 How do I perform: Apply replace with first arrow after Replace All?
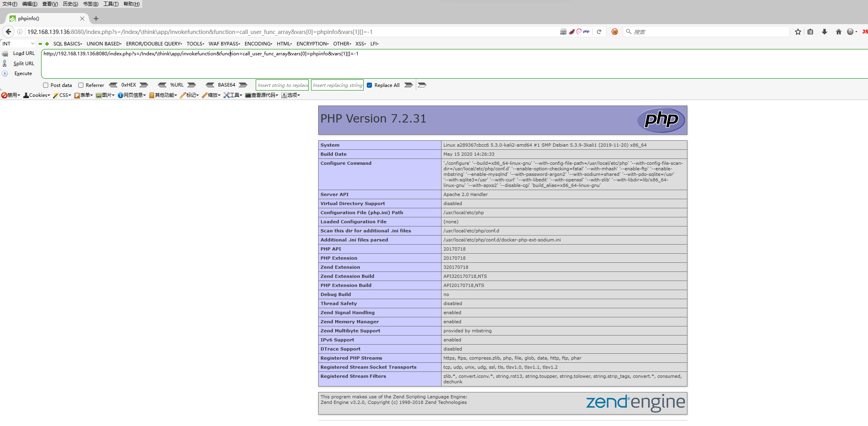click(408, 85)
